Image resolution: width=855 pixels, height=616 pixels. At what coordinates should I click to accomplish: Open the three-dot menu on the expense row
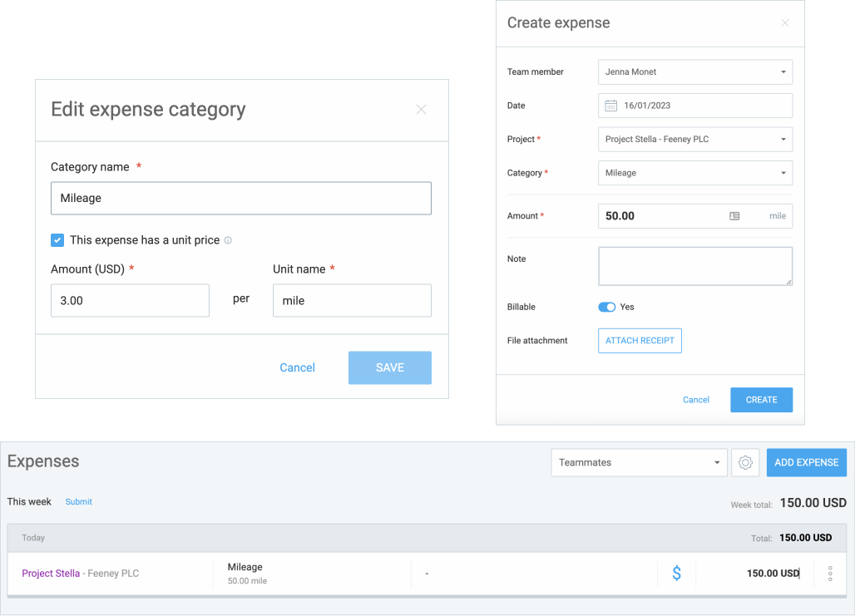point(829,573)
